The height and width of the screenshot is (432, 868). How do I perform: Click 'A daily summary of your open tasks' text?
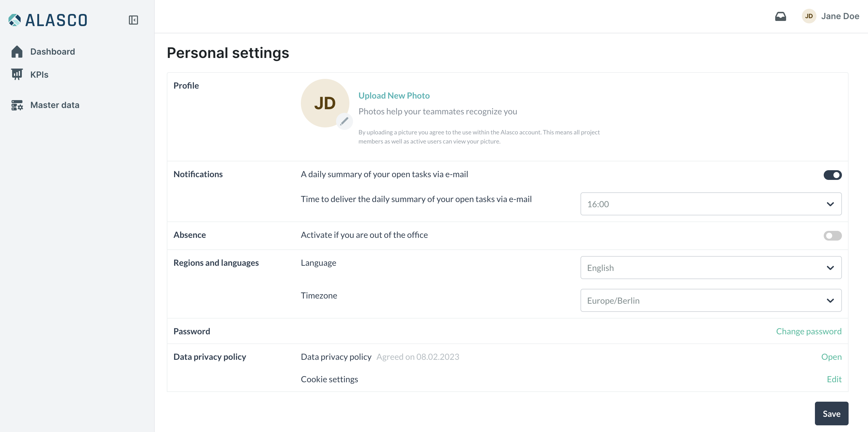385,174
